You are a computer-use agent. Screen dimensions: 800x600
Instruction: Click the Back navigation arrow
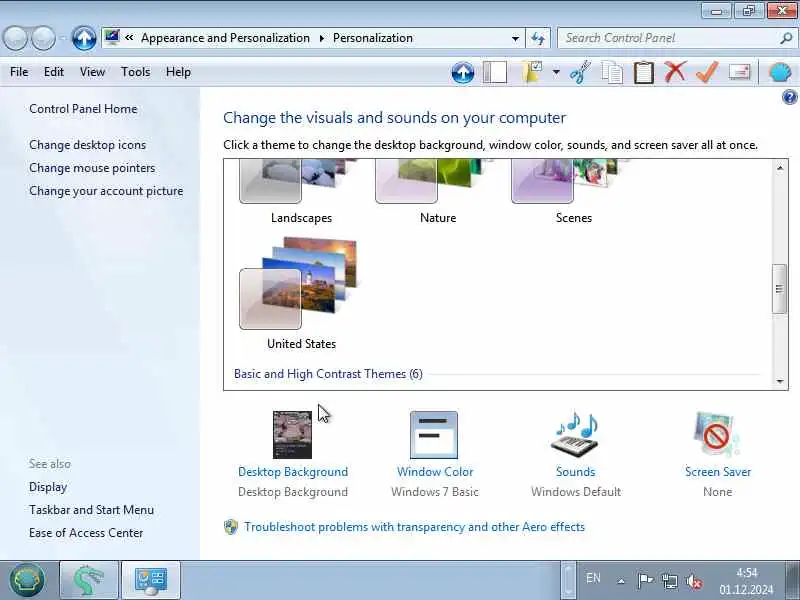point(16,38)
